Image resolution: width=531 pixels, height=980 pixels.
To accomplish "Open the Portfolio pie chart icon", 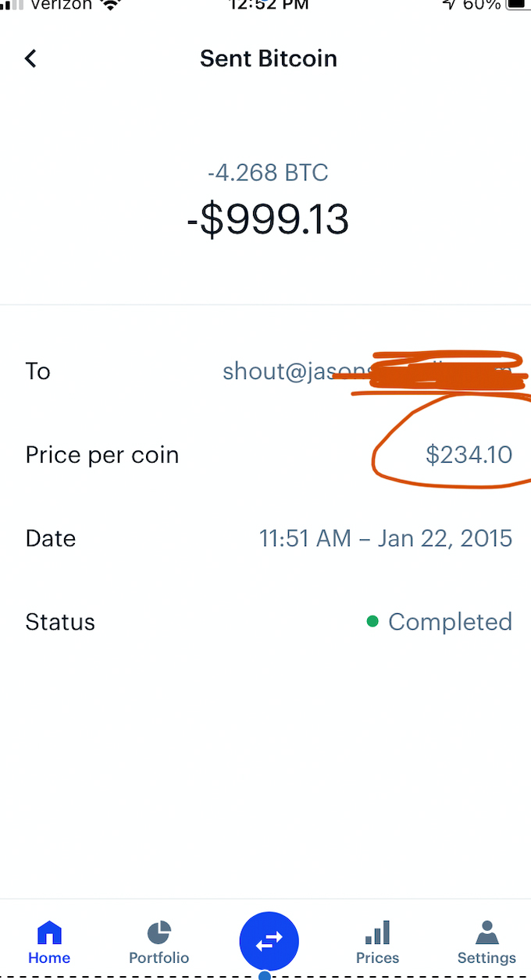I will (159, 932).
